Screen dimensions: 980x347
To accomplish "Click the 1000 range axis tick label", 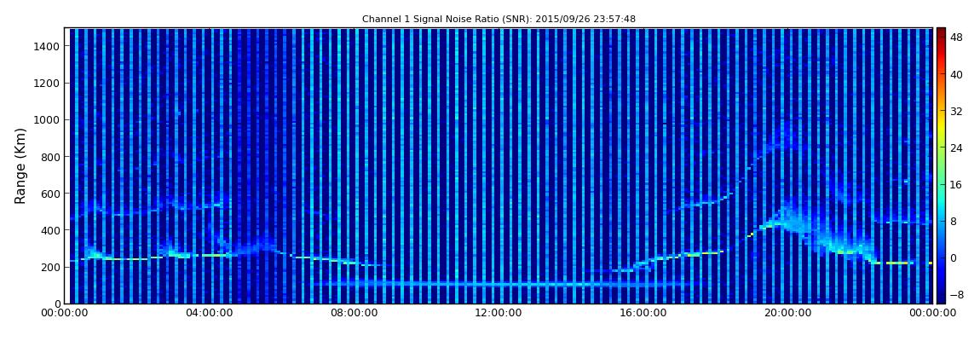I will pyautogui.click(x=48, y=120).
